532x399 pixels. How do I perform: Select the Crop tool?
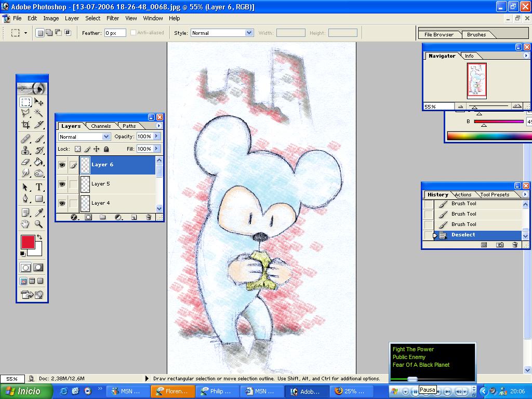(x=25, y=125)
